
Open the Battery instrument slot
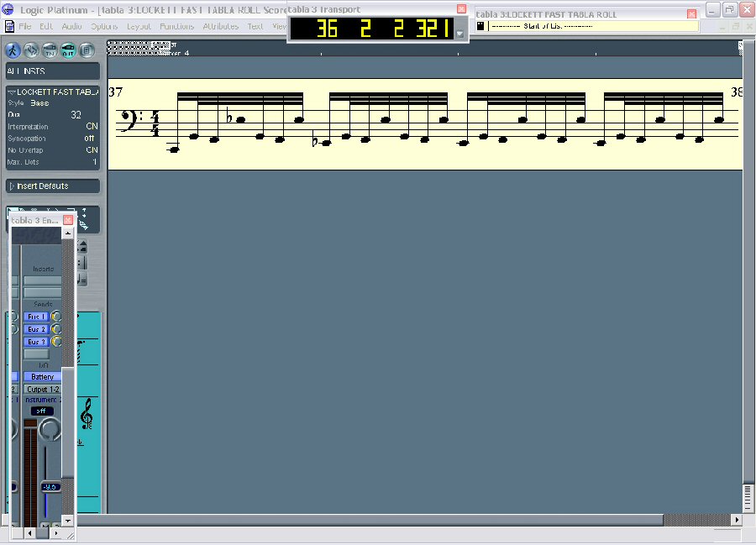point(42,377)
